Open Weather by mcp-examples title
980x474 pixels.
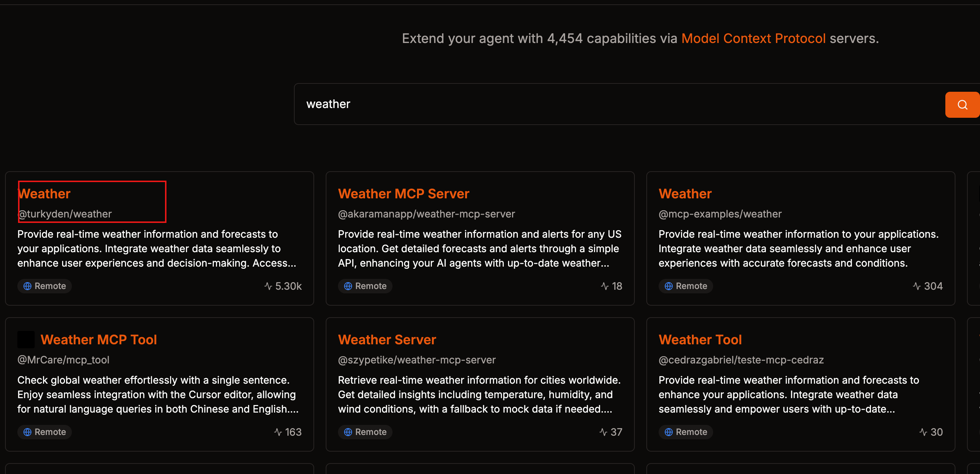coord(684,194)
